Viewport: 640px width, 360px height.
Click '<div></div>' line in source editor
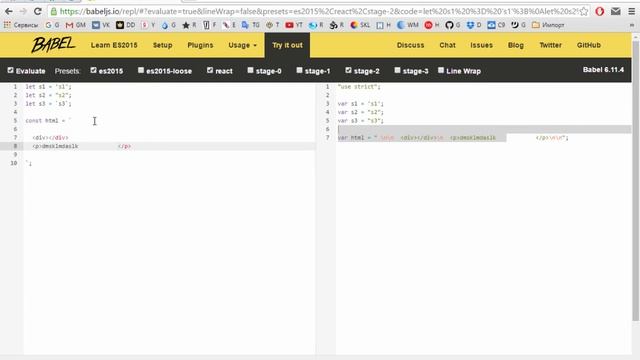tap(50, 138)
